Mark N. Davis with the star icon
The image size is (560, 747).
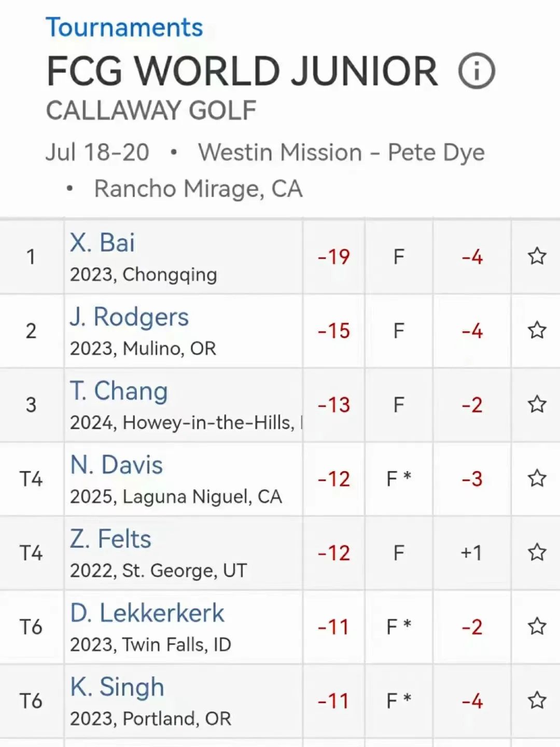537,478
